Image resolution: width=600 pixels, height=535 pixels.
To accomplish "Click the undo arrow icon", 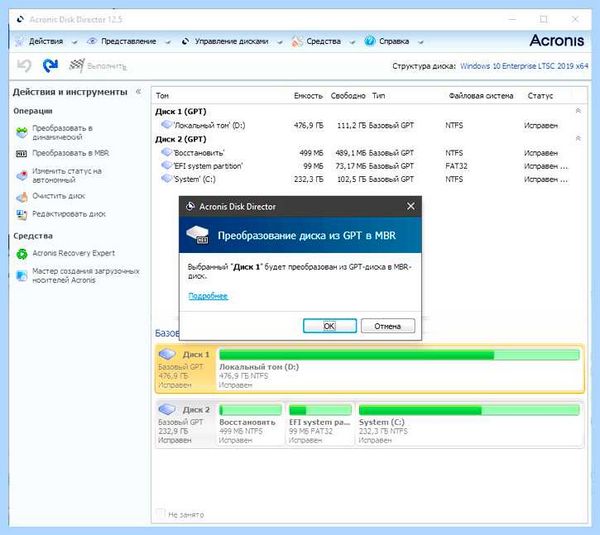I will (24, 65).
